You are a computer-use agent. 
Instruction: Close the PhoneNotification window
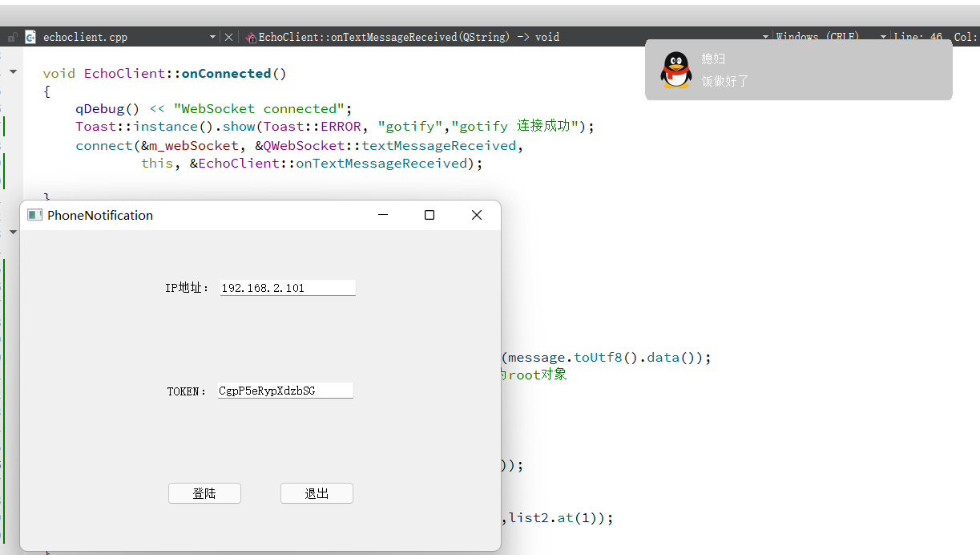coord(477,215)
